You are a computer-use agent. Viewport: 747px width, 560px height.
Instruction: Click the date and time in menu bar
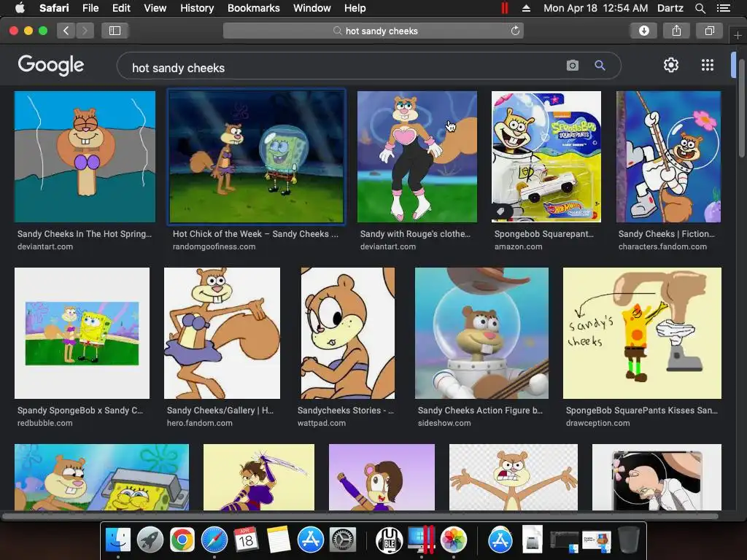[595, 8]
